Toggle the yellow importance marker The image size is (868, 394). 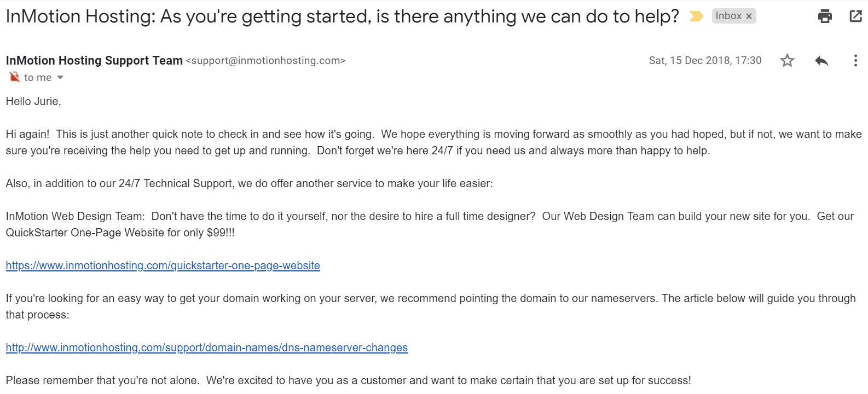click(696, 16)
